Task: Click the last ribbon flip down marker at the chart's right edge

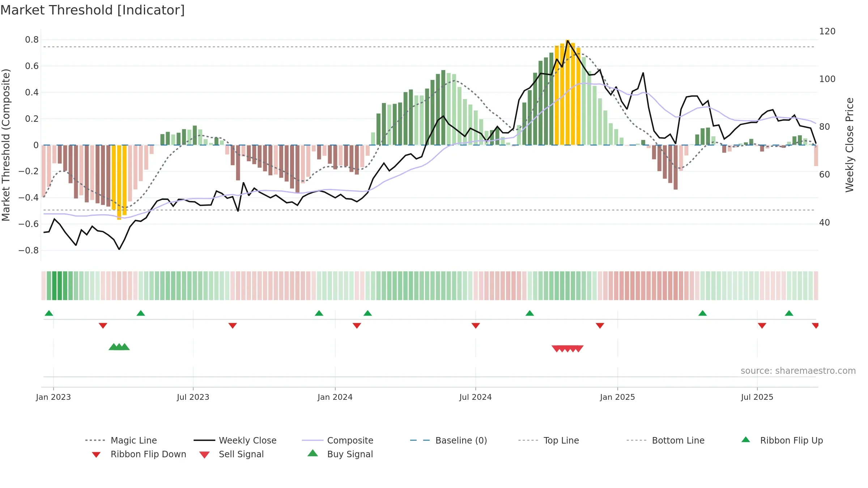Action: click(x=815, y=326)
